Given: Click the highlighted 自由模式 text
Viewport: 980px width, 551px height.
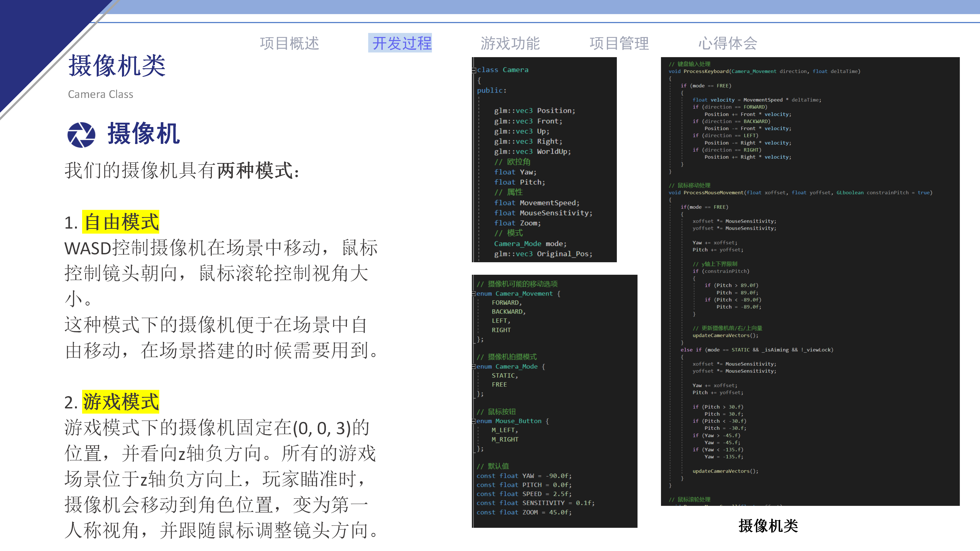Looking at the screenshot, I should [122, 222].
